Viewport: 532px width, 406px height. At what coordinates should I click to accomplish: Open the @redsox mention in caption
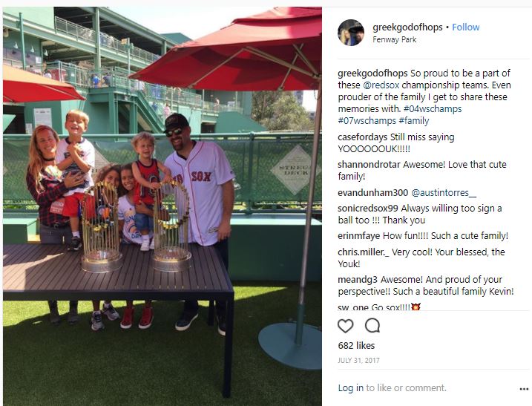pos(381,85)
